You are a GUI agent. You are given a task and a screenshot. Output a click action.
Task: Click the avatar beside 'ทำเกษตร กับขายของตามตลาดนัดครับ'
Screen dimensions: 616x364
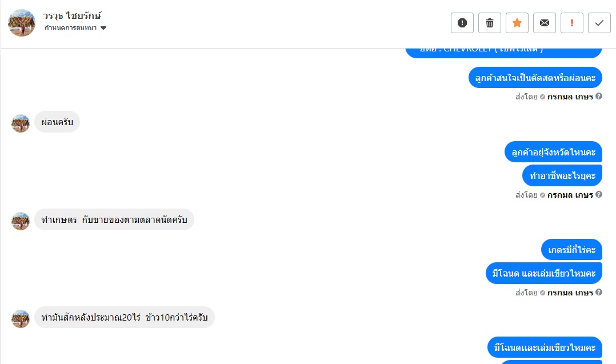pos(21,221)
